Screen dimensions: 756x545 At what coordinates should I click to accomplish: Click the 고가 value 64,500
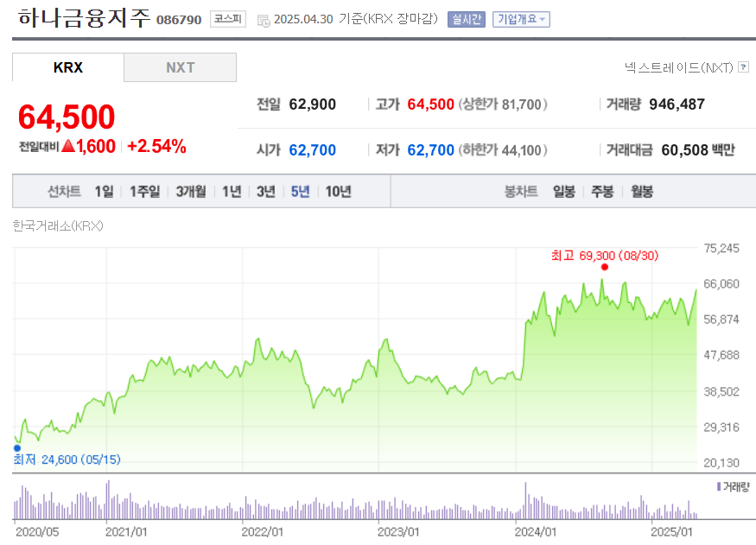[x=430, y=105]
